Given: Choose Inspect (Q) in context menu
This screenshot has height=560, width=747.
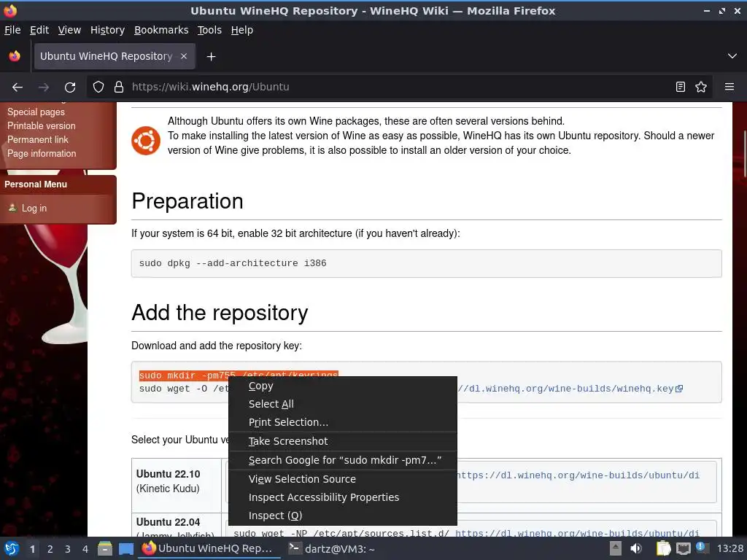Looking at the screenshot, I should coord(343,516).
